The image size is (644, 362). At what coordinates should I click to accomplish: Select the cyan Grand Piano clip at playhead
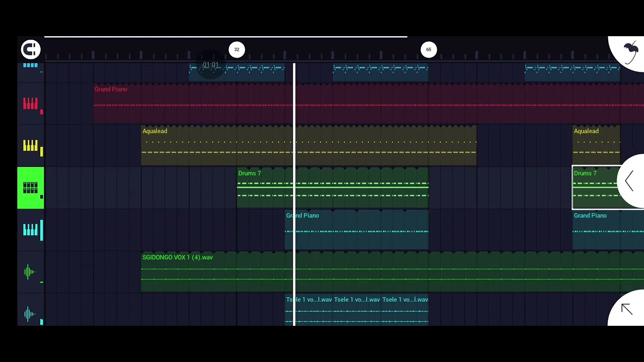pyautogui.click(x=357, y=230)
